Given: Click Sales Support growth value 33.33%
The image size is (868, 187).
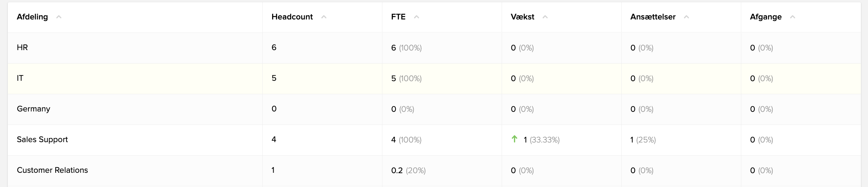Looking at the screenshot, I should click(544, 140).
